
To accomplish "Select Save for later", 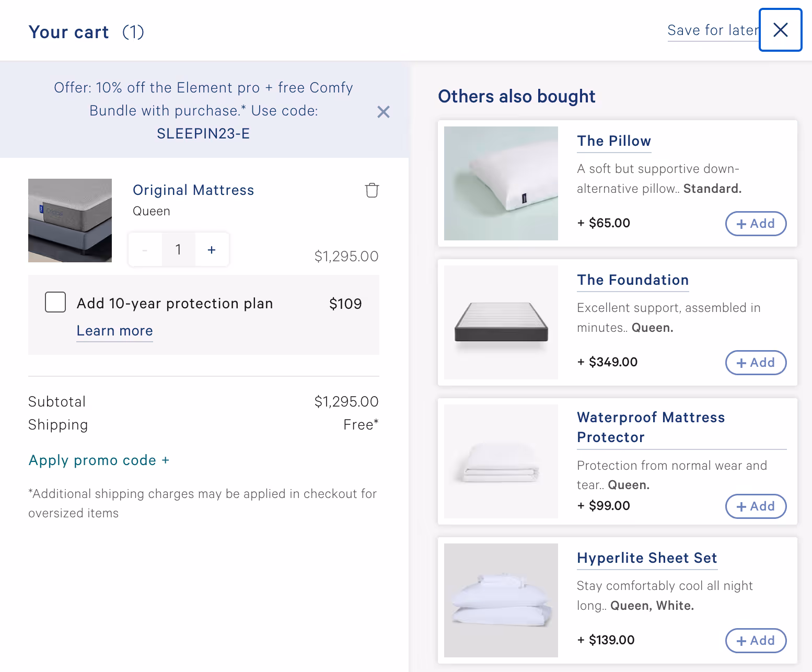I will [x=713, y=30].
